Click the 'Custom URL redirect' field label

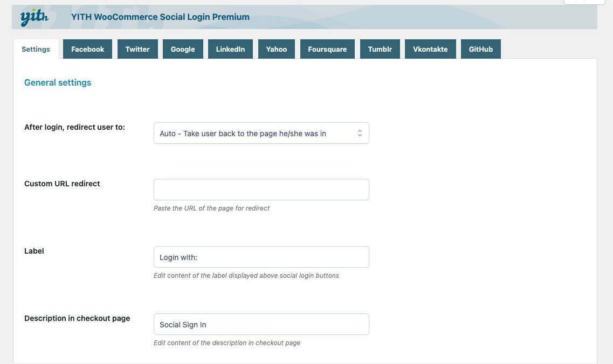click(62, 184)
